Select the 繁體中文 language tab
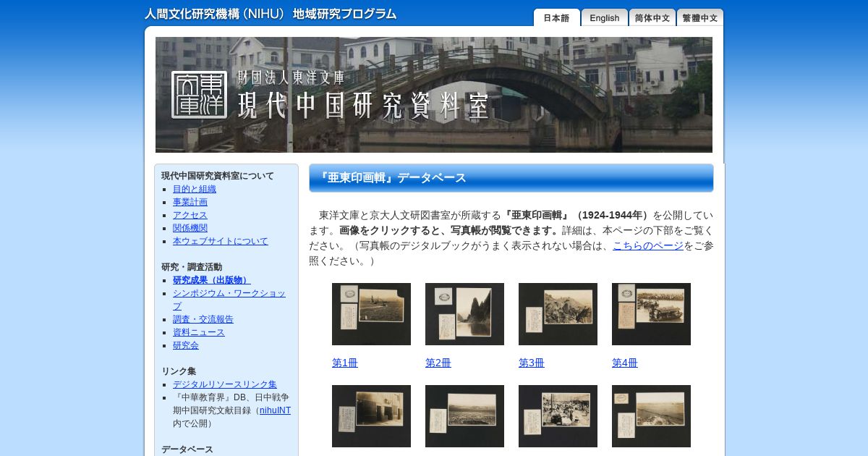This screenshot has height=456, width=868. (700, 17)
